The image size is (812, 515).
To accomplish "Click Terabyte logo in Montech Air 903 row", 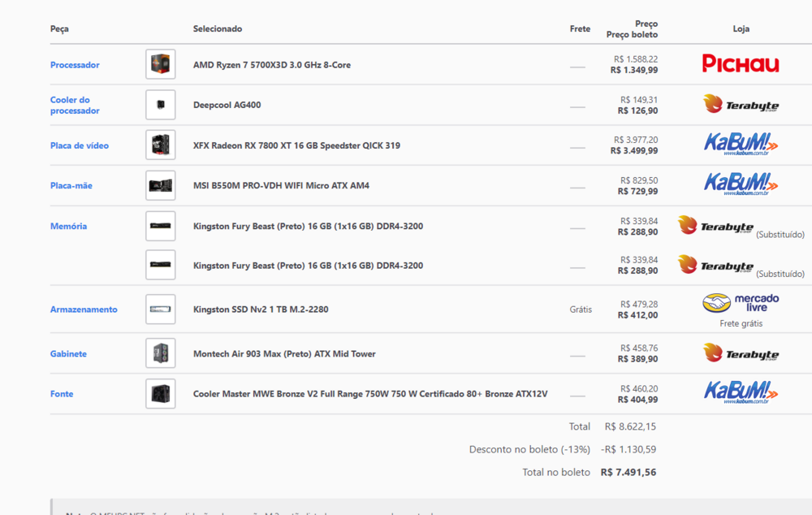I will (x=741, y=353).
